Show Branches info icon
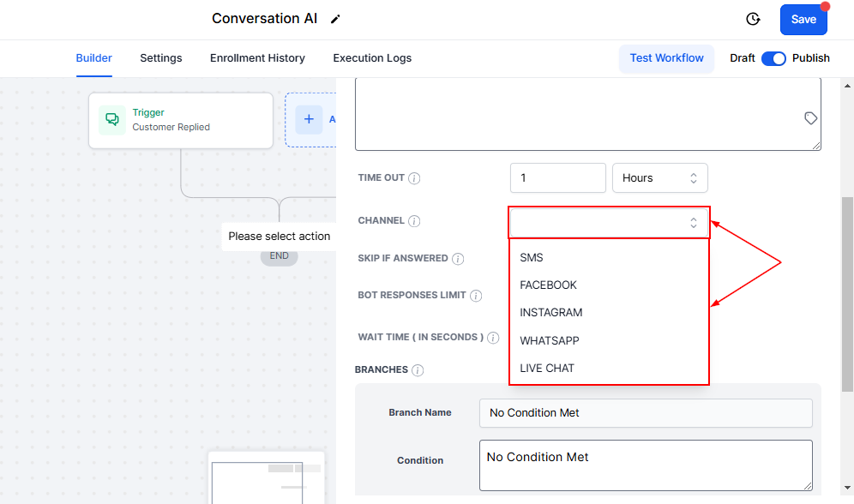 point(418,370)
